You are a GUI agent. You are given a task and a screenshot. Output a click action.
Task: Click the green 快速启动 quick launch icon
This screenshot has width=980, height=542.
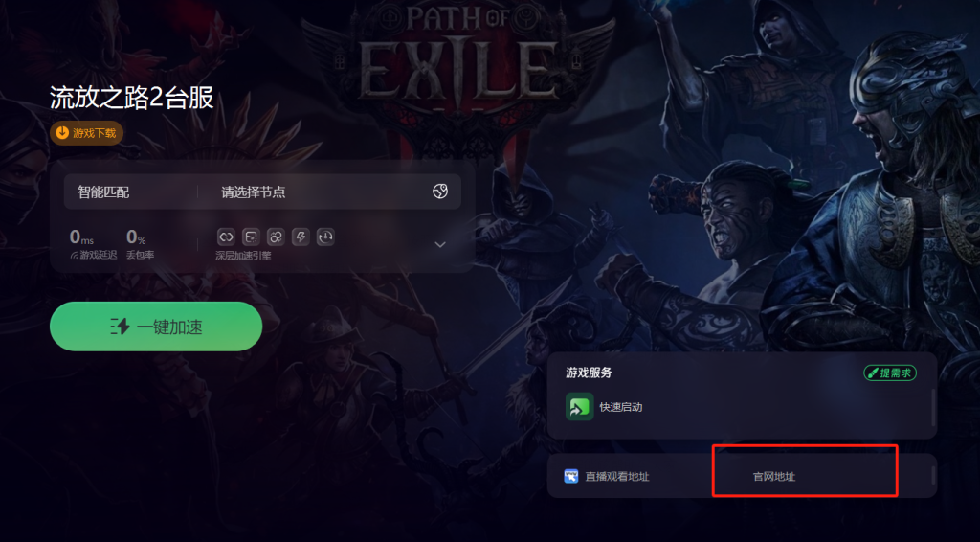[x=579, y=407]
